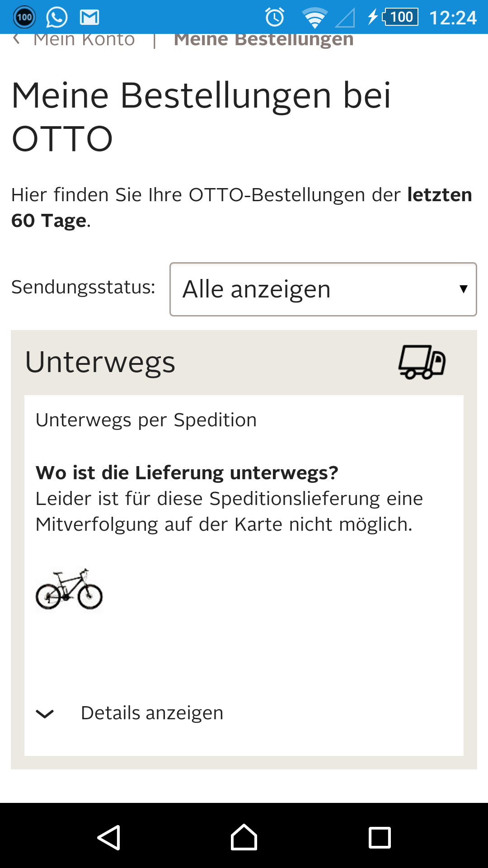
Task: Tap the WiFi signal icon
Action: pyautogui.click(x=315, y=17)
